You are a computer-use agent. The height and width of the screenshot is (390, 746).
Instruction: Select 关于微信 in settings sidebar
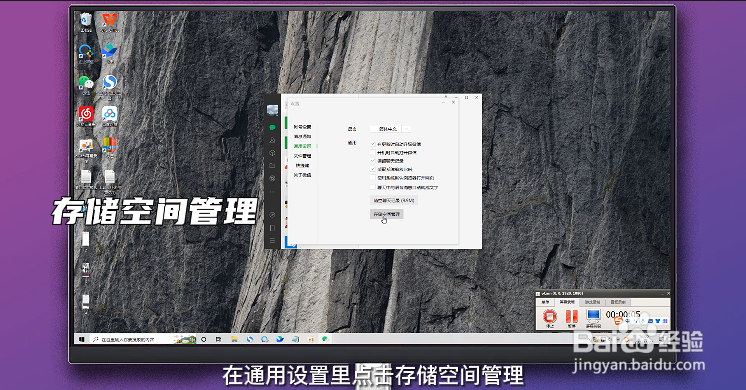click(302, 175)
